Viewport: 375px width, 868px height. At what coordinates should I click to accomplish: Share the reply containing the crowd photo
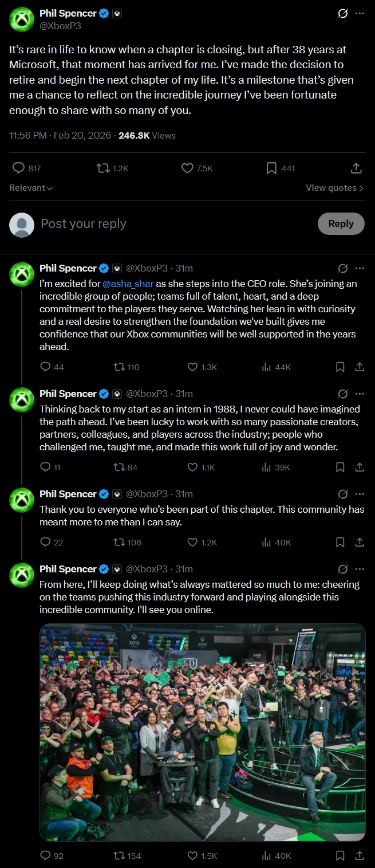tap(360, 856)
